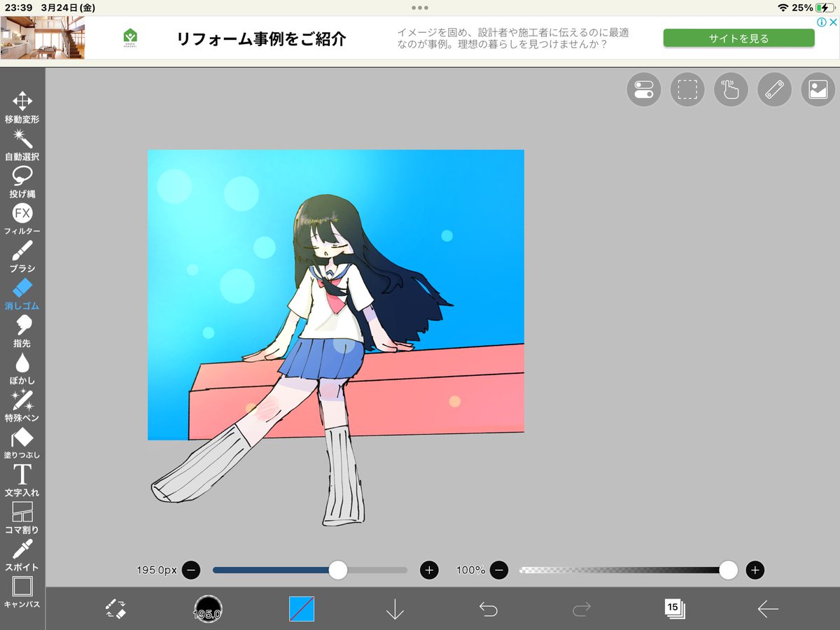Select the スポイト eyedropper tool
The image size is (840, 630).
point(22,555)
